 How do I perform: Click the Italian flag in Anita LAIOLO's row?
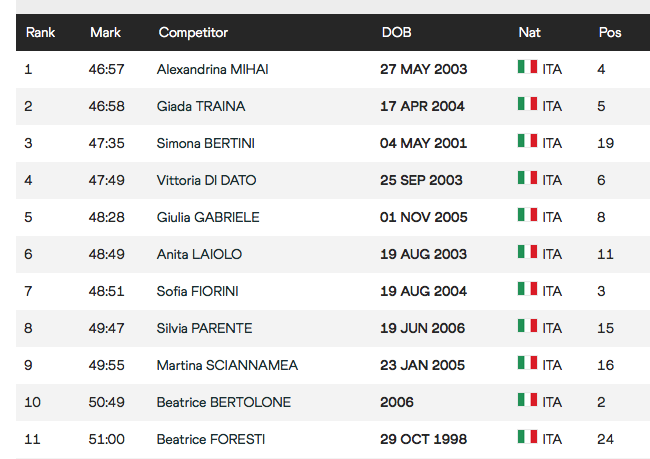pyautogui.click(x=527, y=252)
